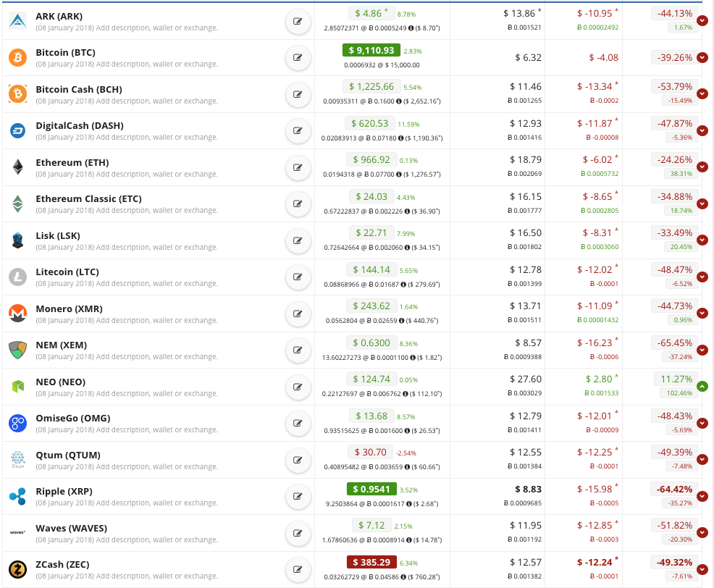This screenshot has width=714, height=588.
Task: Click Ethereum total value $ 18.79
Action: click(526, 160)
